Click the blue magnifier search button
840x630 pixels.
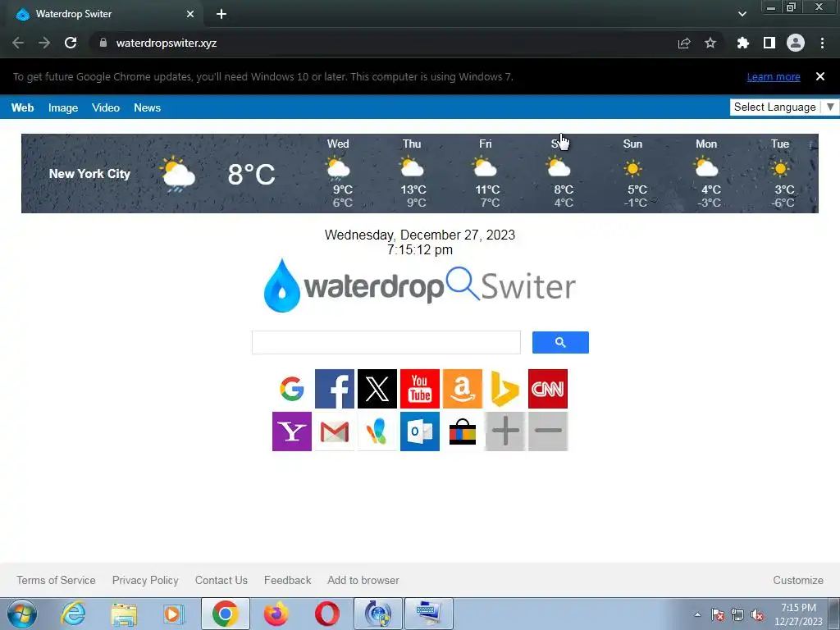[560, 342]
